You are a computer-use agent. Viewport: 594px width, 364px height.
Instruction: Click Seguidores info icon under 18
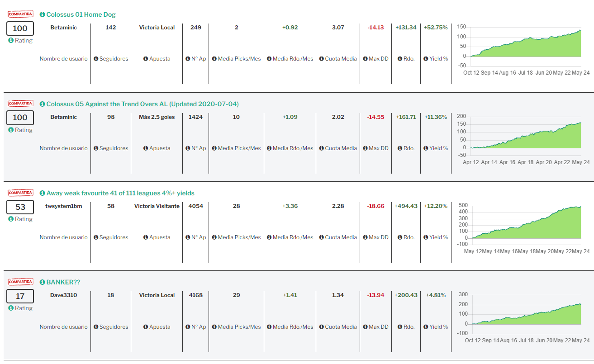tap(96, 327)
